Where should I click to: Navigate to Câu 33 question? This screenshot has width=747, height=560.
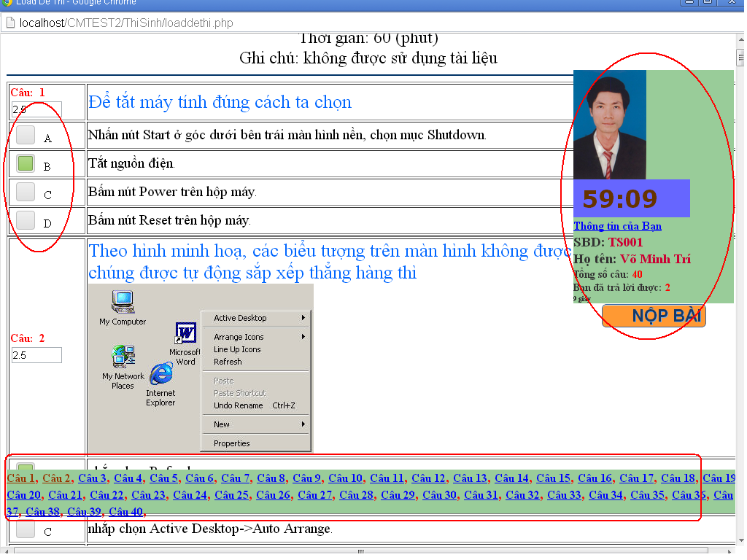pyautogui.click(x=564, y=495)
